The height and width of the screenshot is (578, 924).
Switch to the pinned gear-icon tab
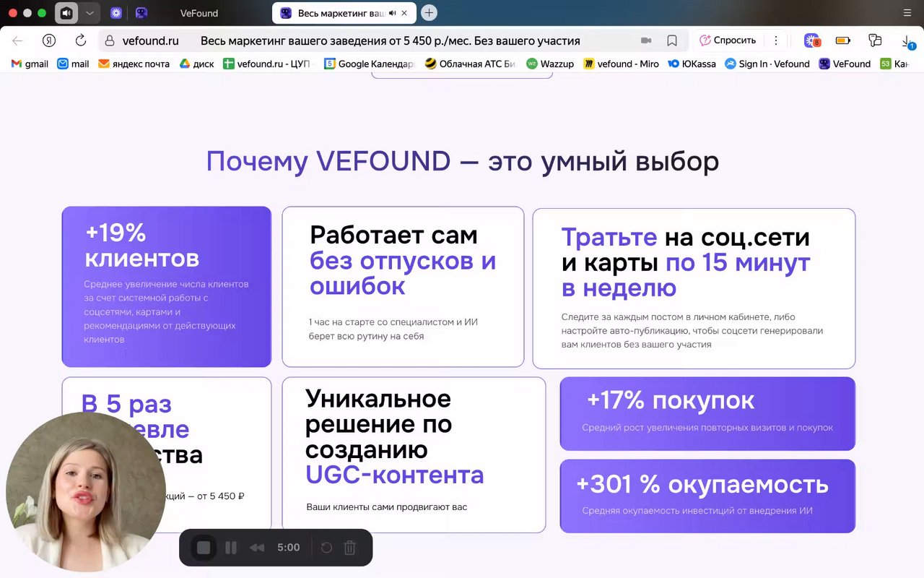pyautogui.click(x=115, y=13)
